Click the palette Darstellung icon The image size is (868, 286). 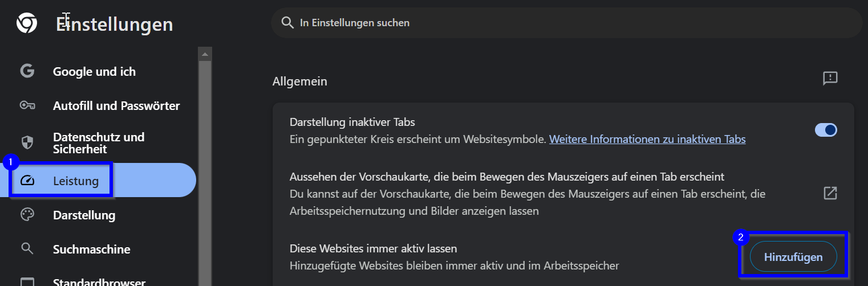coord(27,215)
